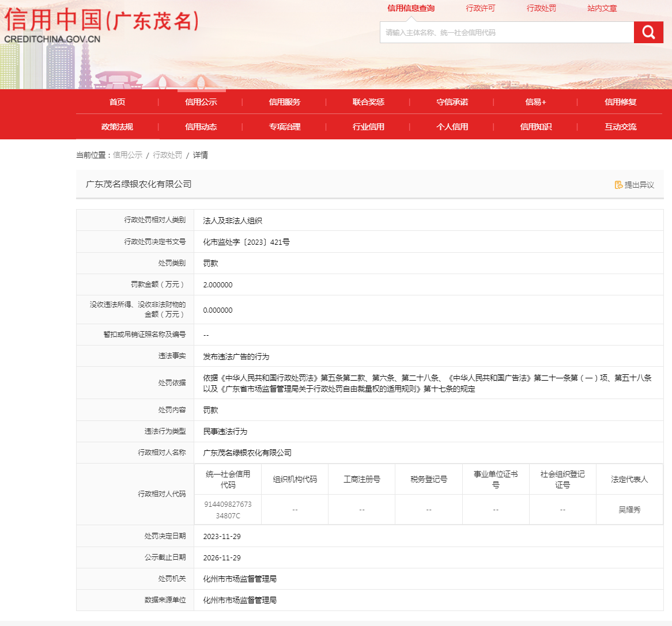Open 互动交流 navigation item
The image size is (672, 626).
620,127
